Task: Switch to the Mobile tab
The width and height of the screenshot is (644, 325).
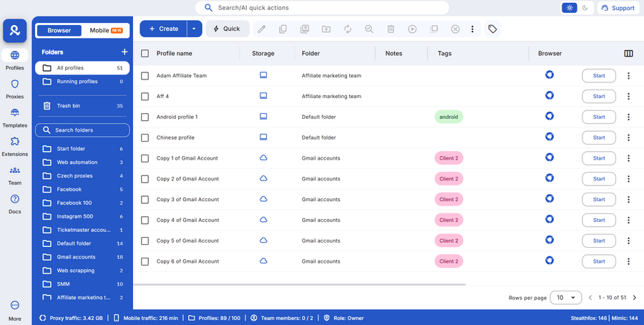Action: pos(104,31)
